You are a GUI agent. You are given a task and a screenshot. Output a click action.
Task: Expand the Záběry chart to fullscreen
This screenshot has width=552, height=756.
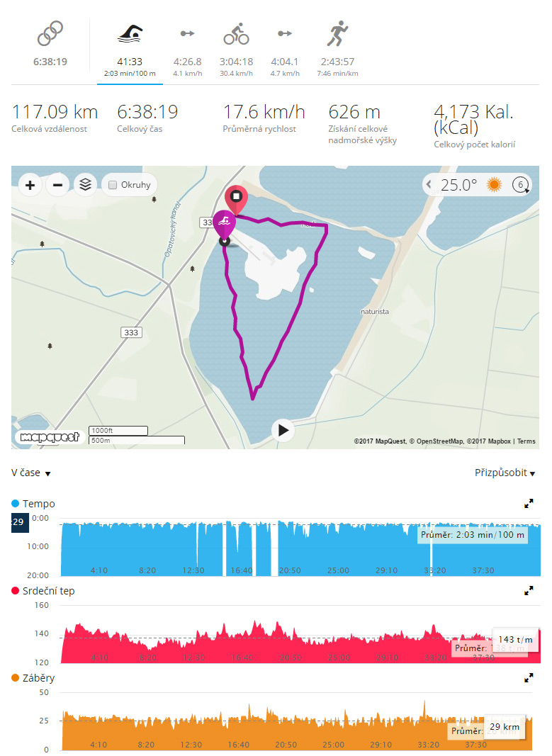[529, 678]
